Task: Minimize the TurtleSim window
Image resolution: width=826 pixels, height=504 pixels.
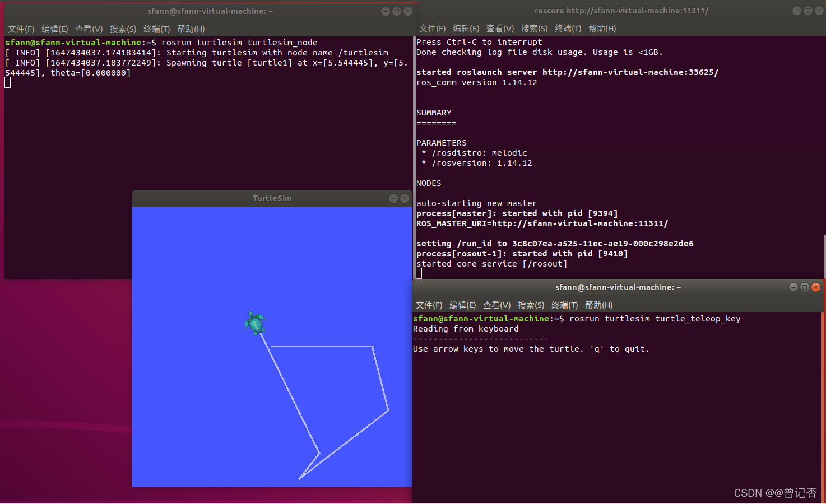Action: (393, 198)
